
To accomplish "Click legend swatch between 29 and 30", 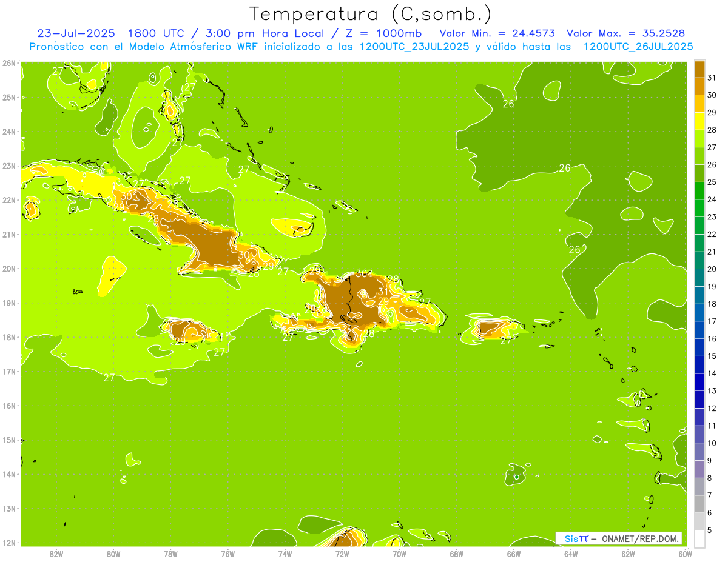I will (x=699, y=104).
